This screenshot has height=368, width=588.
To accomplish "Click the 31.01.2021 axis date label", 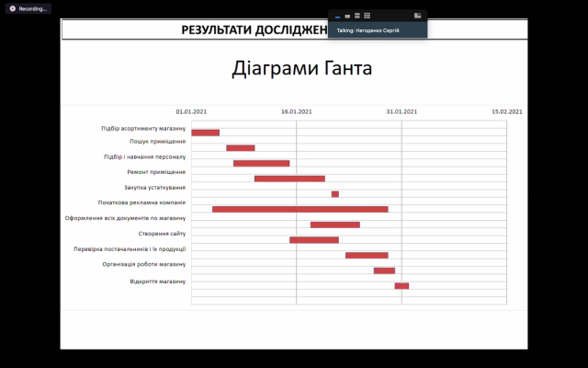I will coord(401,111).
